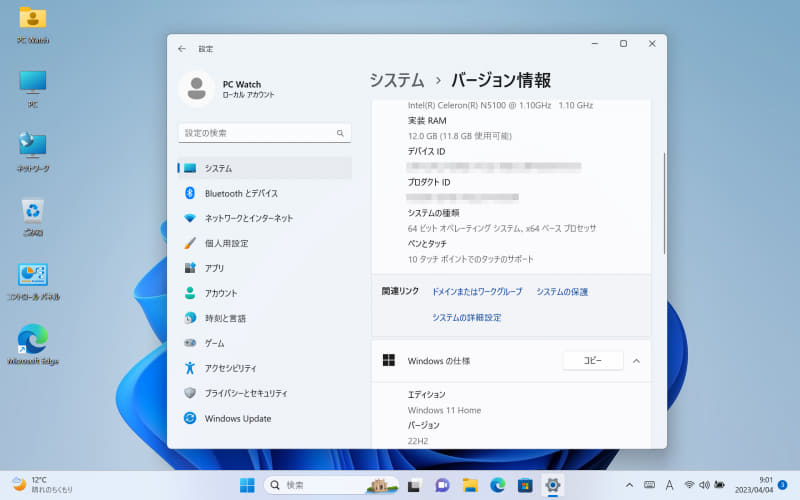
Task: Open the clock showing 9:01 2023/04/04
Action: pos(754,485)
